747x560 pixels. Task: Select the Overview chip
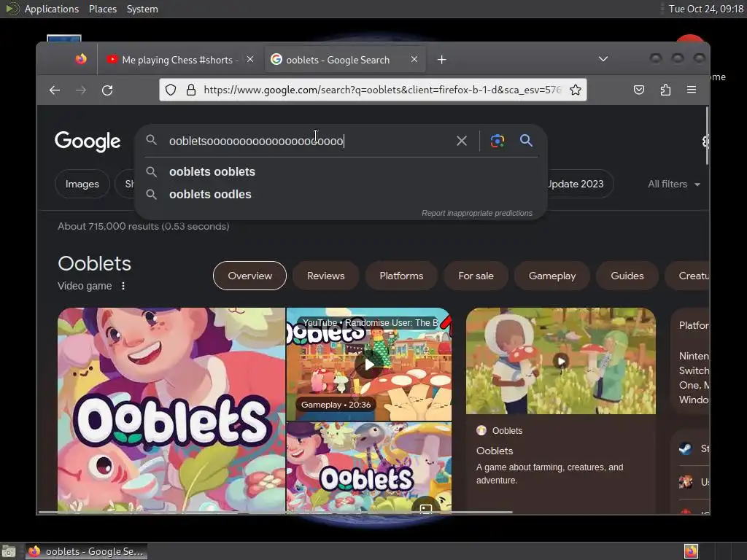click(x=249, y=276)
